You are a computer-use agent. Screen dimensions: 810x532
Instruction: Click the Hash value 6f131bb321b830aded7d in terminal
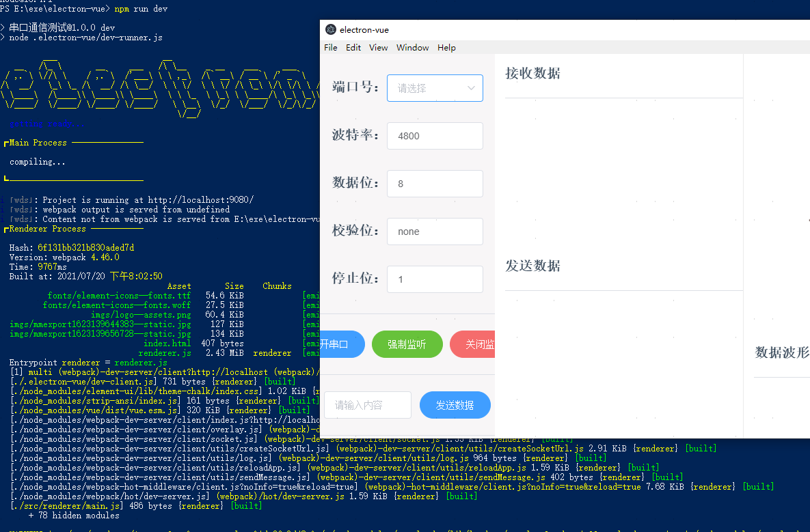[x=85, y=248]
